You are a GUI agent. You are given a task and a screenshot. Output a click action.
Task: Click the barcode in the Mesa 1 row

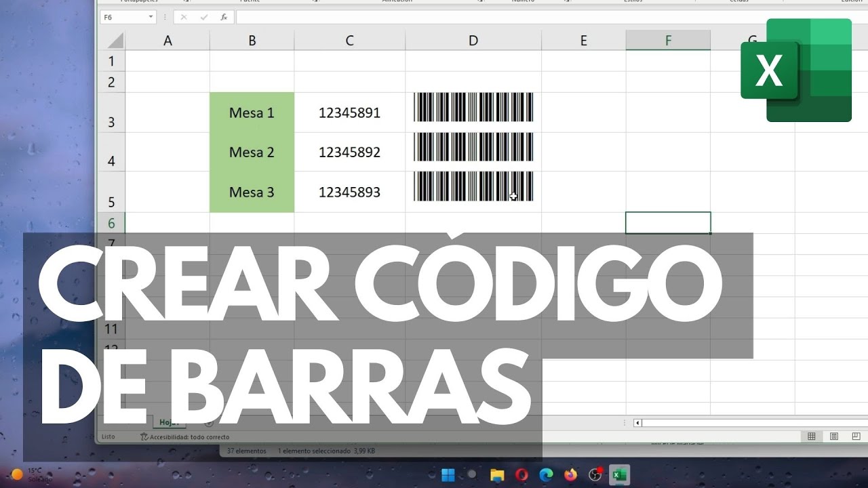[x=473, y=107]
